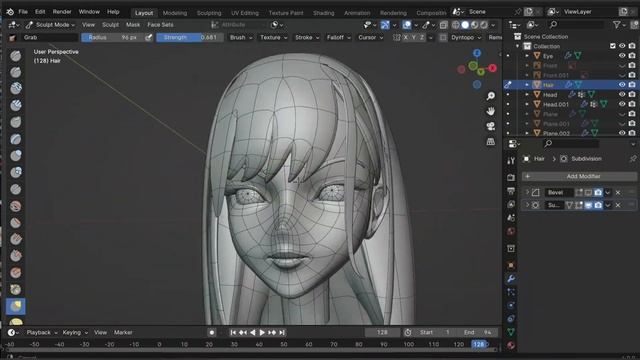Delete the Bevel modifier with X
The width and height of the screenshot is (640, 360).
point(618,192)
